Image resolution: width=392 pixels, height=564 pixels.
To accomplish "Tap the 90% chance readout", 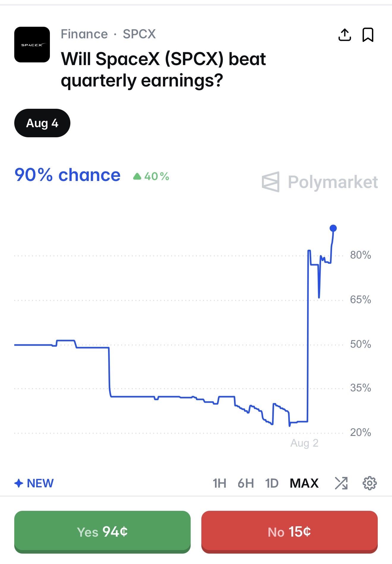I will pos(67,175).
